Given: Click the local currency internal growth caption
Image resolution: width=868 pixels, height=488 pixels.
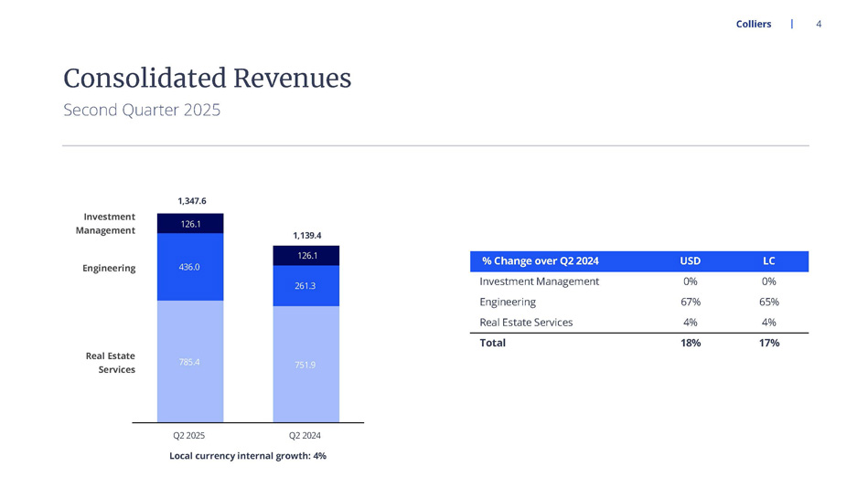Looking at the screenshot, I should coord(248,455).
